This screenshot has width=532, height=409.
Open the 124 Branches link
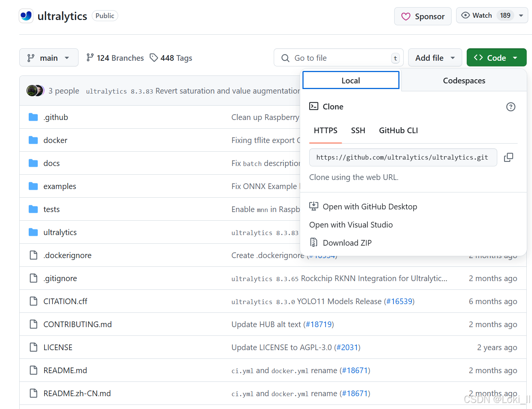point(115,58)
